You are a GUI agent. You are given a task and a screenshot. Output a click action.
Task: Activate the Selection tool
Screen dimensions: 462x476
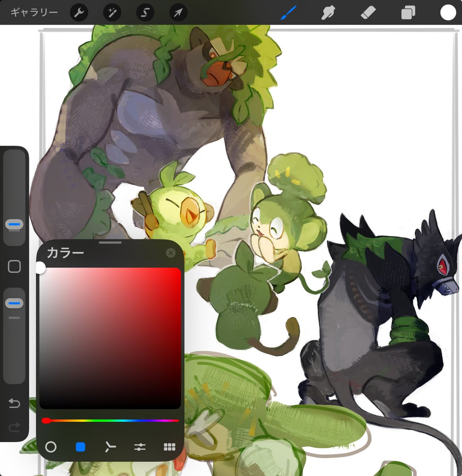tap(145, 13)
